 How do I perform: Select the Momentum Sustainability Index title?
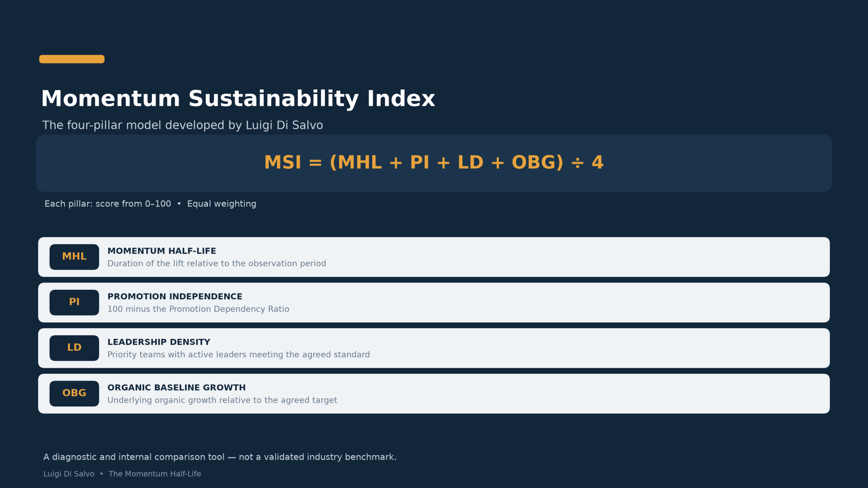tap(238, 99)
